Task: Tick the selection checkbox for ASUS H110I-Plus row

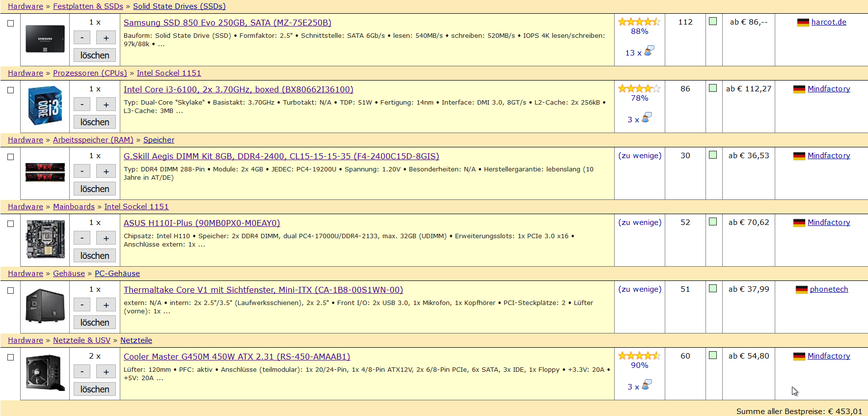Action: click(x=10, y=223)
